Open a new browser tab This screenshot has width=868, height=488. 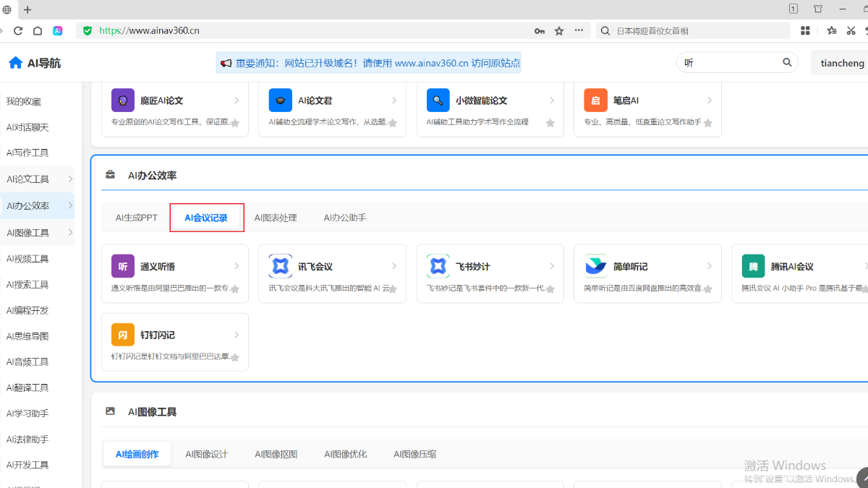(27, 9)
